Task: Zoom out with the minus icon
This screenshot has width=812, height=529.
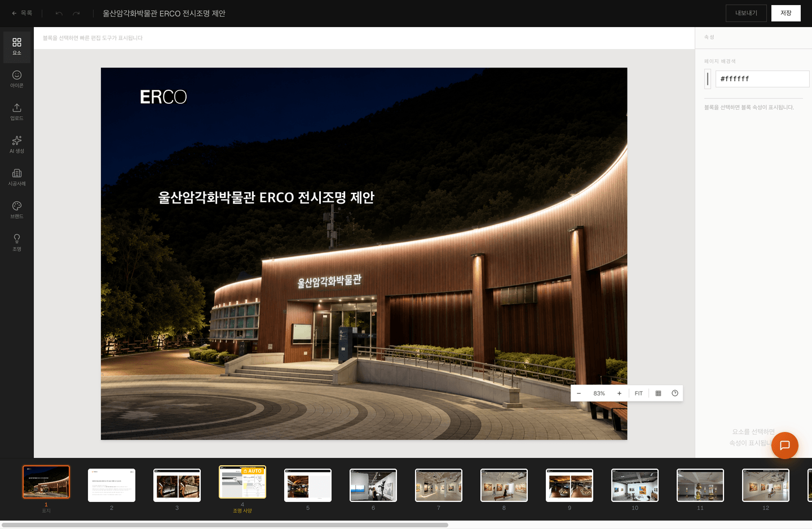Action: 579,393
